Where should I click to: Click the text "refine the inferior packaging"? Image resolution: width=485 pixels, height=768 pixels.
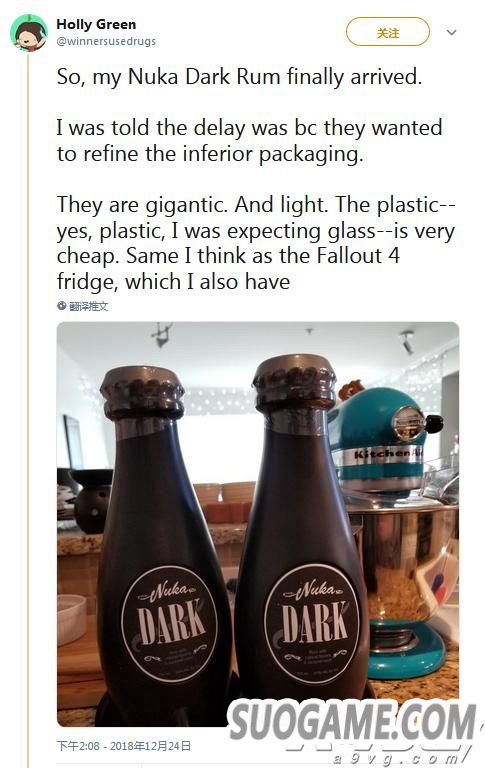(223, 154)
